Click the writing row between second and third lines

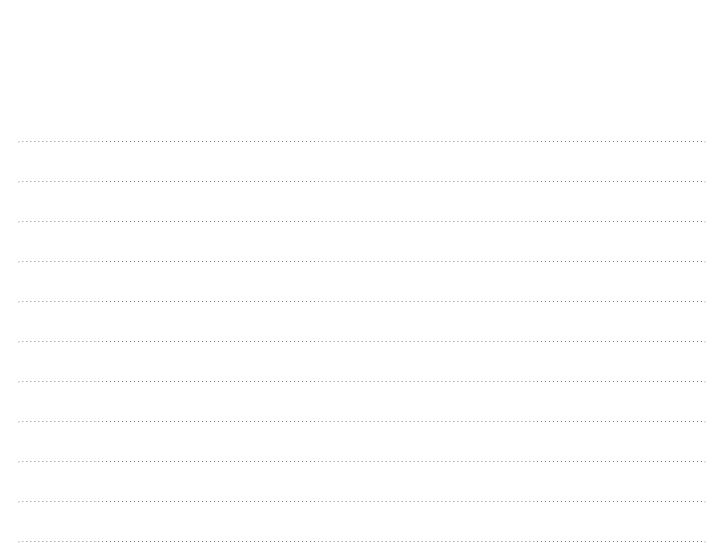tap(362, 202)
